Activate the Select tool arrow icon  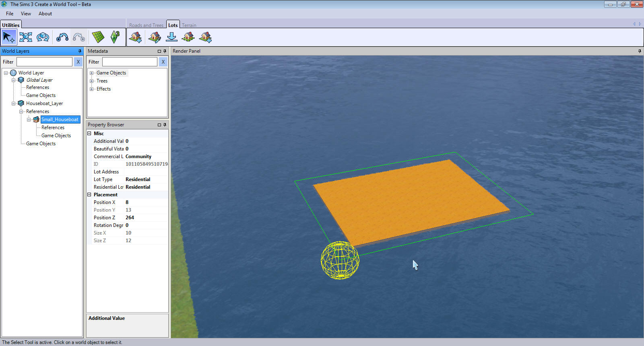point(9,37)
